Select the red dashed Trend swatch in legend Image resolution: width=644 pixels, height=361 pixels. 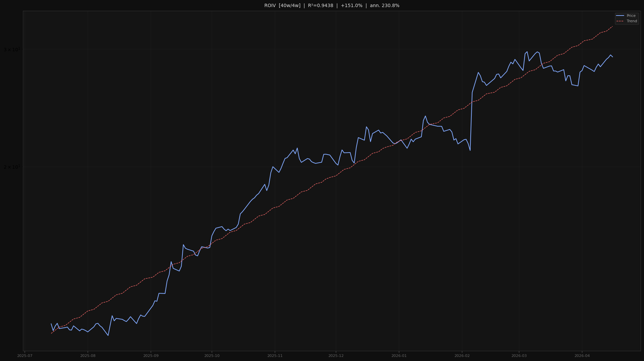click(620, 21)
